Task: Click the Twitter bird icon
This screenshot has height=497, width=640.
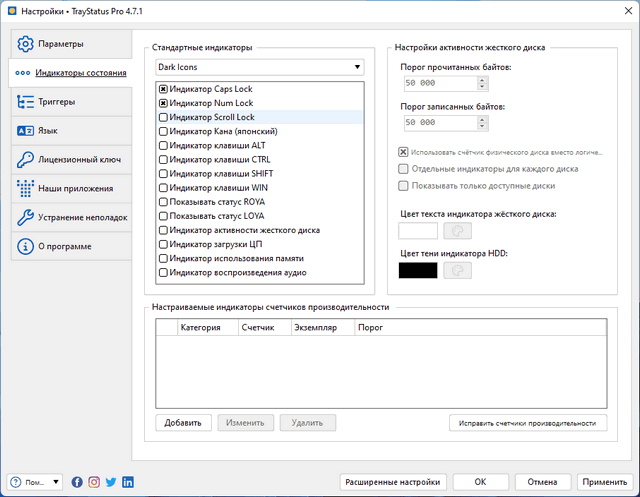Action: (x=110, y=482)
